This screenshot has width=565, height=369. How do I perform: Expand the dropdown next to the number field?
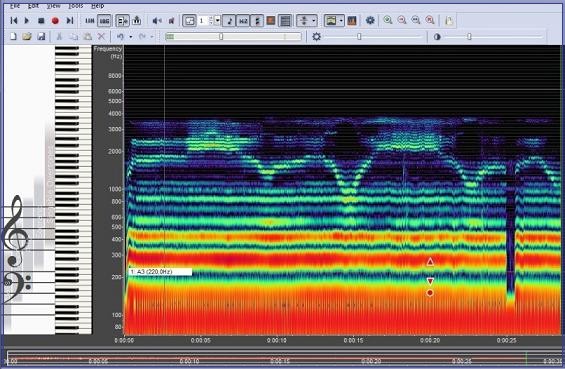[x=218, y=21]
